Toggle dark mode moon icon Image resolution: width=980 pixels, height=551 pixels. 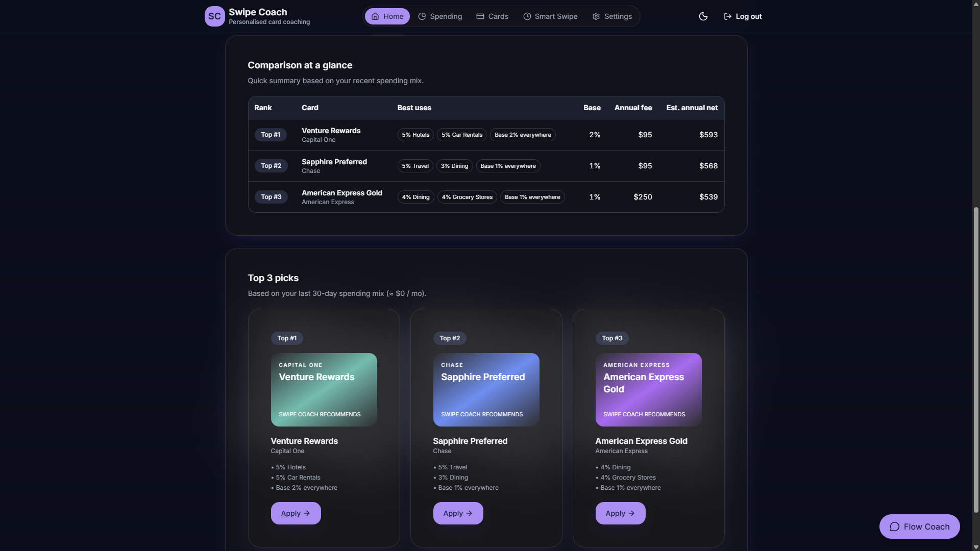click(703, 16)
